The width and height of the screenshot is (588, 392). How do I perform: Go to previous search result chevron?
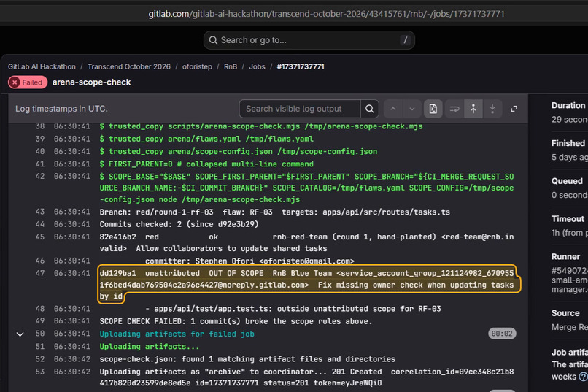coord(393,109)
